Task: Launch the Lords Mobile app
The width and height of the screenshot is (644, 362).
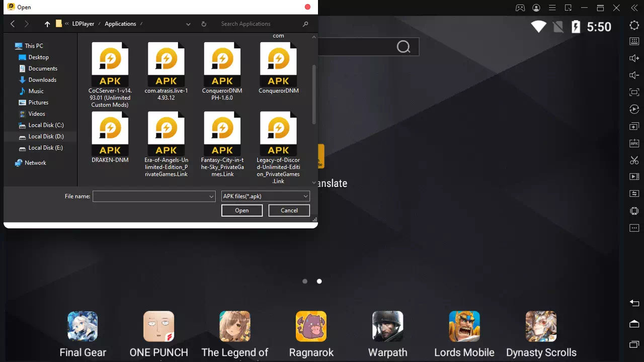Action: 464,326
